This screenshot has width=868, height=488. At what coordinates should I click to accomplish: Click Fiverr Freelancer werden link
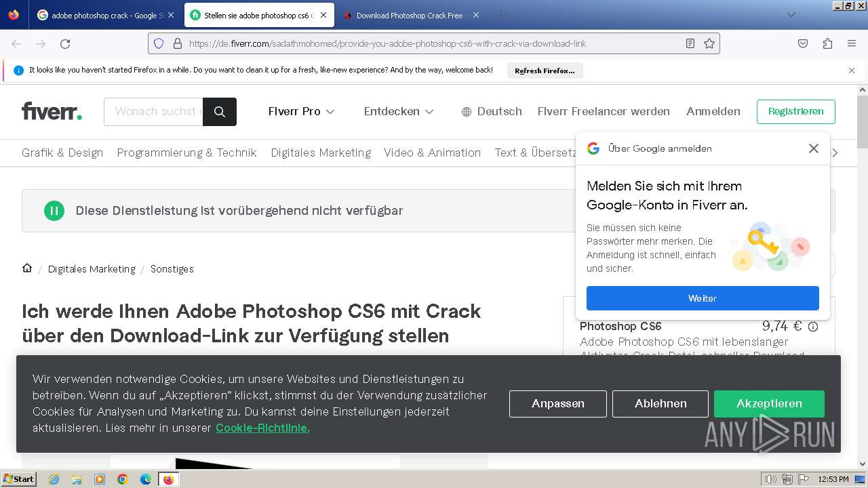(604, 111)
